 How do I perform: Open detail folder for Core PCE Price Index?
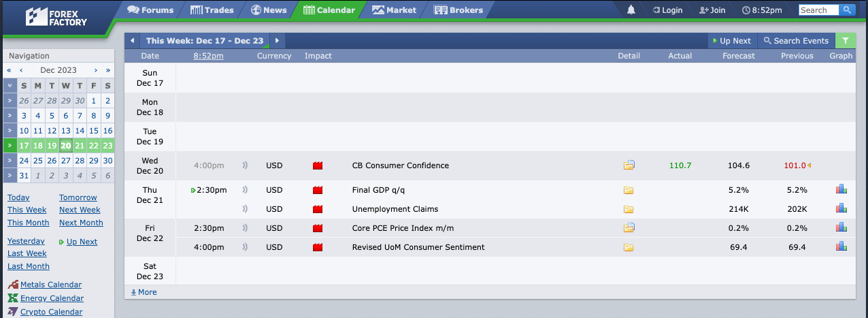click(629, 227)
